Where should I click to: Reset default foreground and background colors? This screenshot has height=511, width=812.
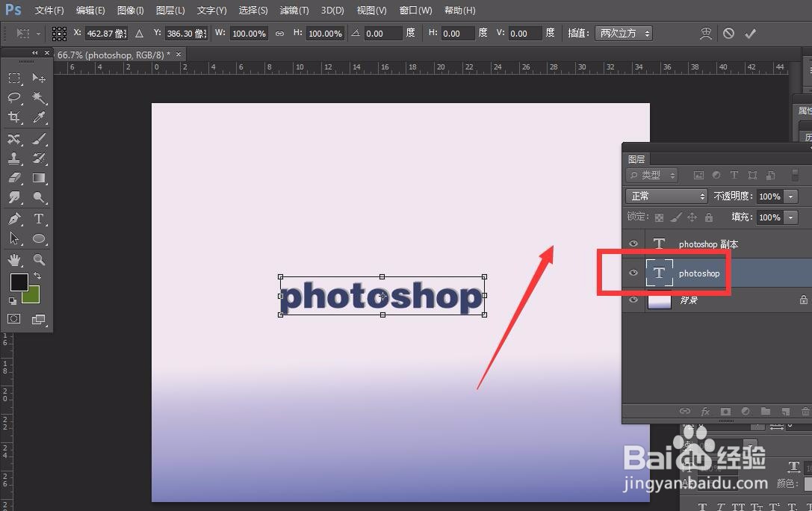click(13, 301)
